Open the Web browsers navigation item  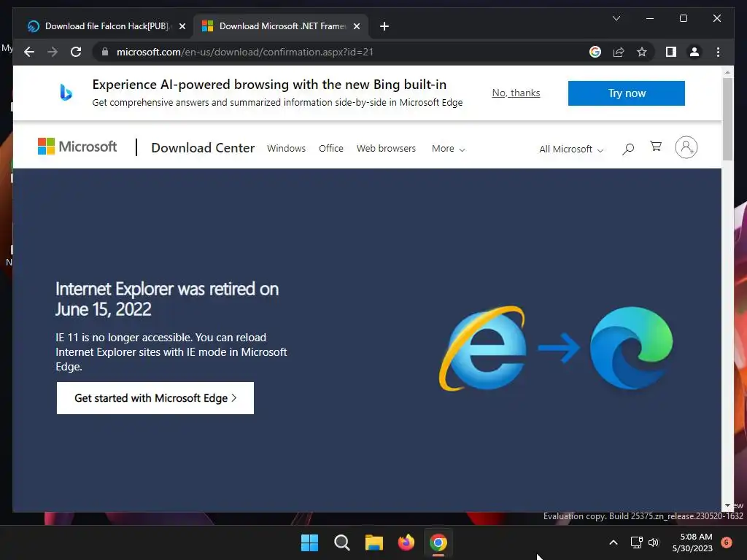[x=387, y=149]
